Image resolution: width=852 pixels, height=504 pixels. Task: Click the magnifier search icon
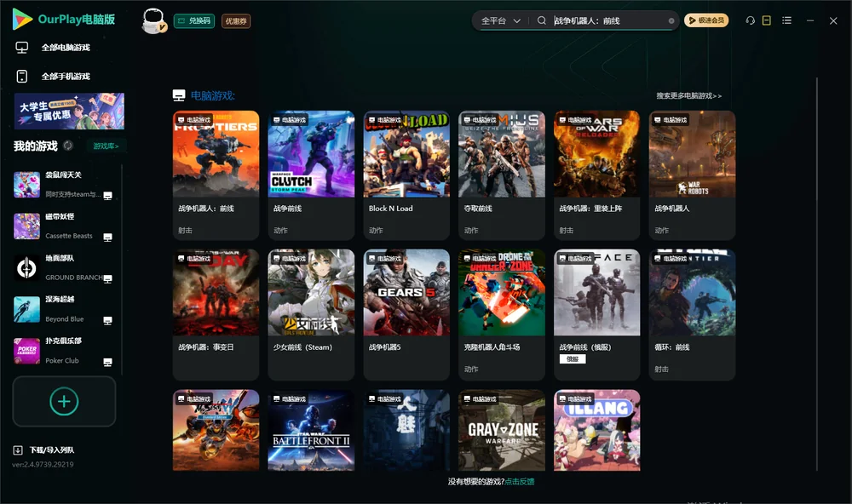pyautogui.click(x=542, y=20)
